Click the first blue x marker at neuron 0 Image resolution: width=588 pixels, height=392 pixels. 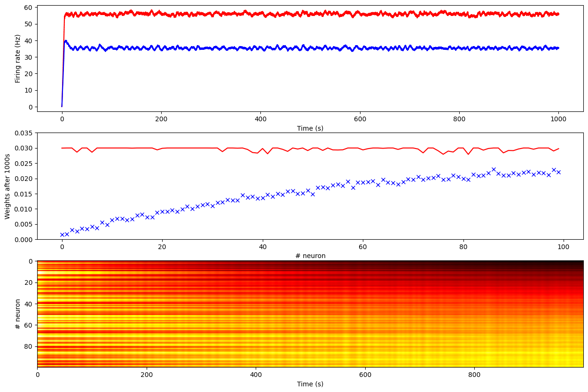coord(62,235)
